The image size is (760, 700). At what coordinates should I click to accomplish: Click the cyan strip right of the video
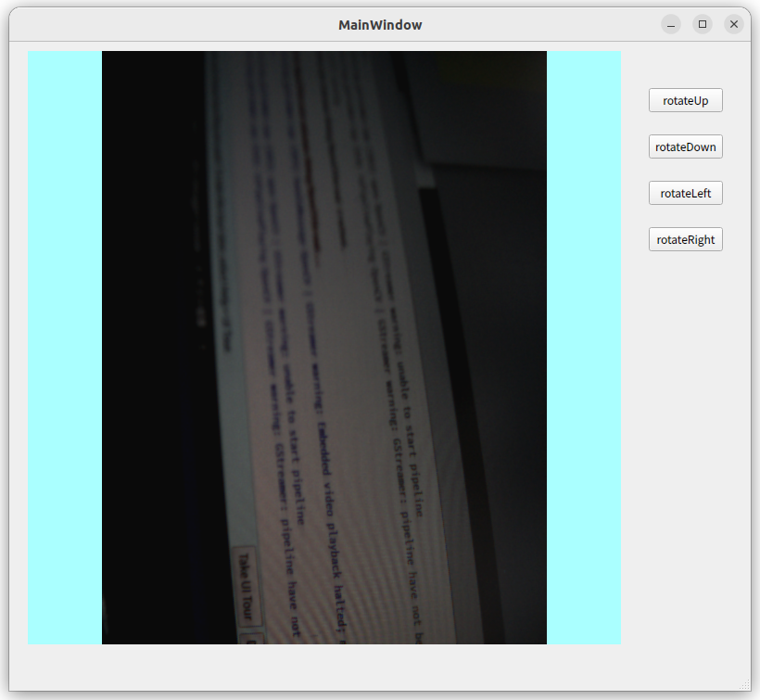584,348
